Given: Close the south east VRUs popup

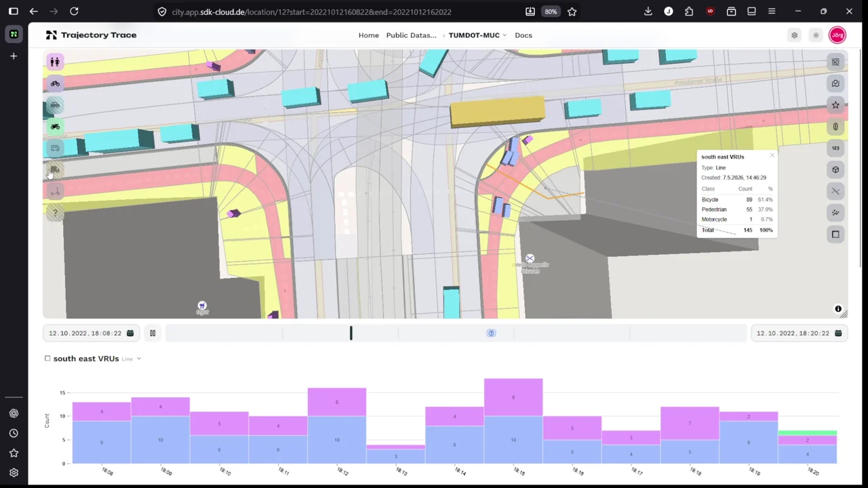Looking at the screenshot, I should (x=772, y=156).
